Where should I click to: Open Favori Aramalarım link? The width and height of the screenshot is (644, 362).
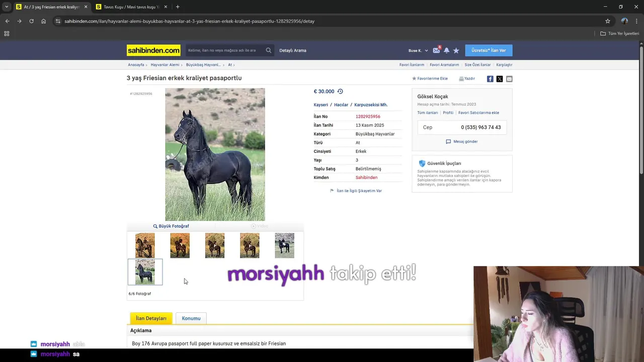444,65
